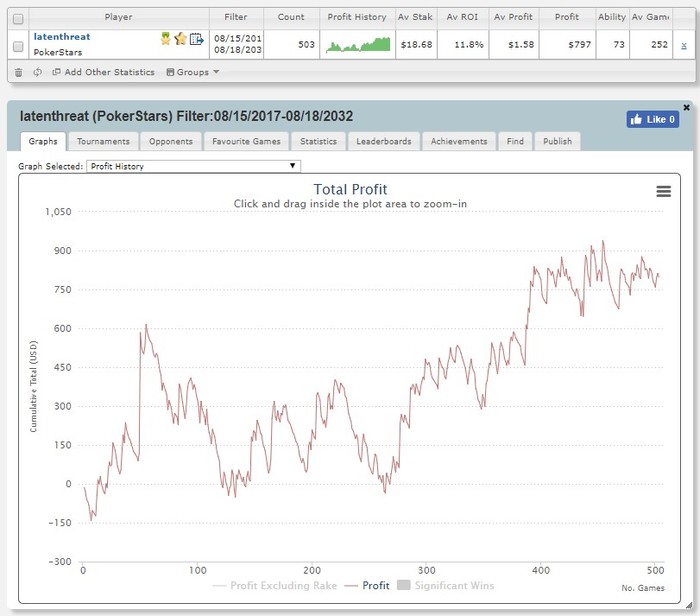Viewport: 700px width, 616px height.
Task: Open the Find tab
Action: (515, 142)
